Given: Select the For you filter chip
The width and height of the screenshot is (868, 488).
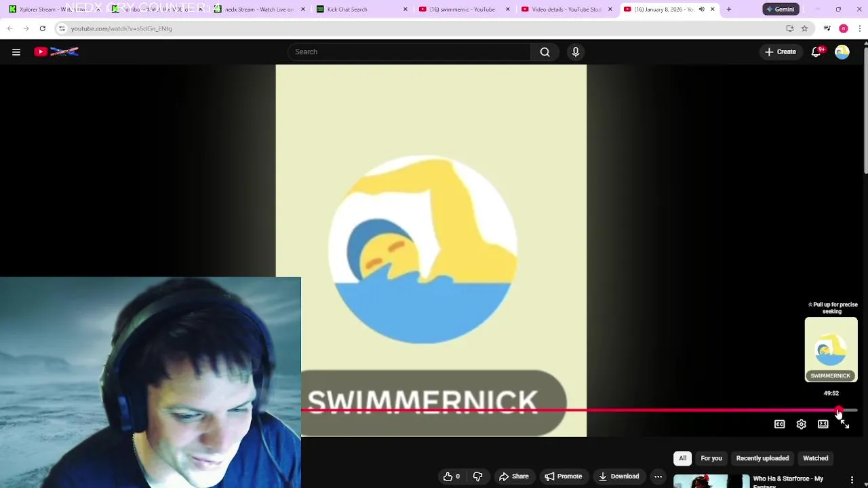Looking at the screenshot, I should [711, 458].
